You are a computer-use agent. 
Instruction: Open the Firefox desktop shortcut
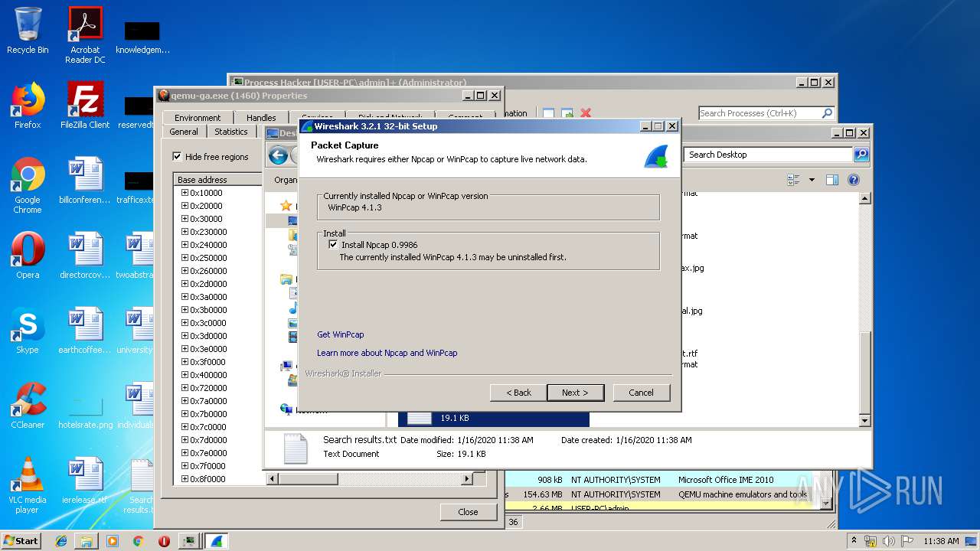point(28,106)
